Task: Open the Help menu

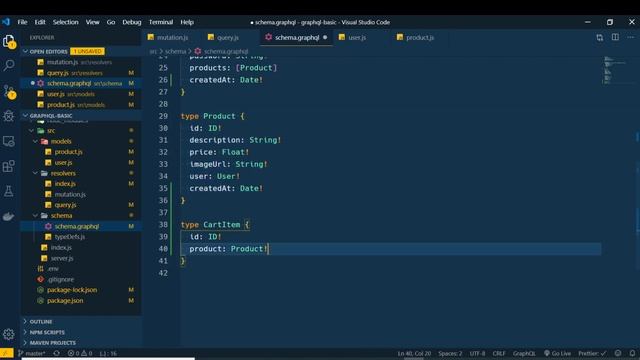Action: [x=187, y=22]
